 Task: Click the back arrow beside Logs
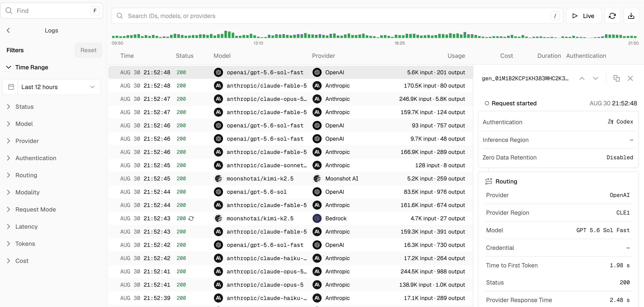(x=8, y=31)
